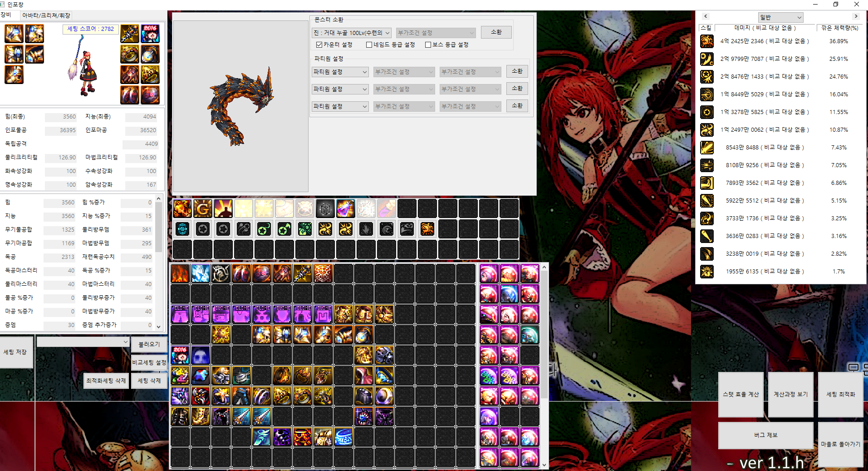This screenshot has width=868, height=471.
Task: Uncheck the 카운터 설정 checkbox
Action: point(319,45)
